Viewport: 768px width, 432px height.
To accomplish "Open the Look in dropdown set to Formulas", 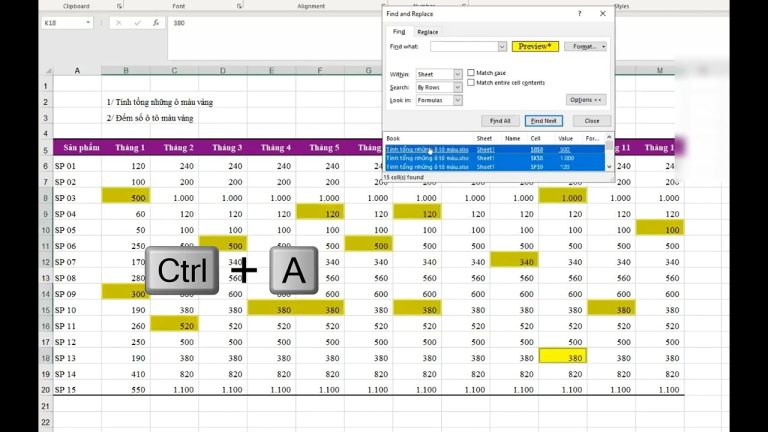I will (x=457, y=100).
